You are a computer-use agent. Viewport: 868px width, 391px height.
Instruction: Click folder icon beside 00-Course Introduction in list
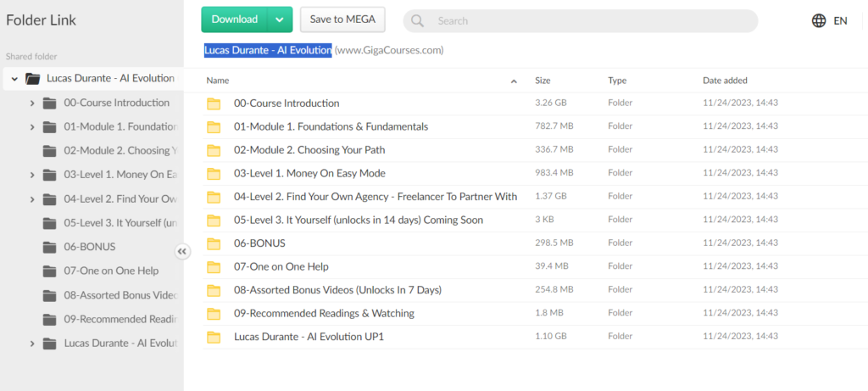tap(214, 103)
